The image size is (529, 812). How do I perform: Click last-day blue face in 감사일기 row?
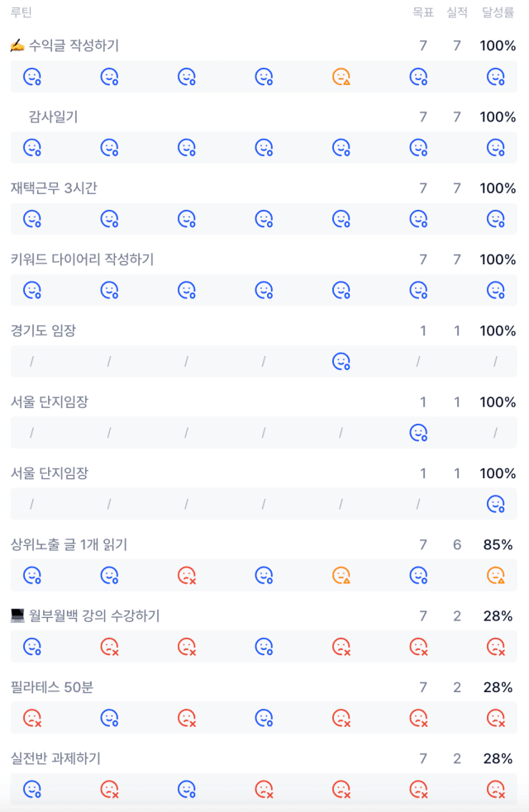point(496,148)
